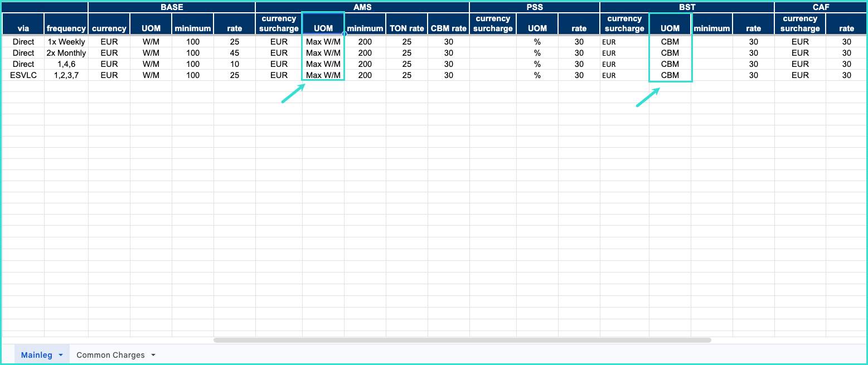
Task: Click the frequency column header cell
Action: [66, 28]
